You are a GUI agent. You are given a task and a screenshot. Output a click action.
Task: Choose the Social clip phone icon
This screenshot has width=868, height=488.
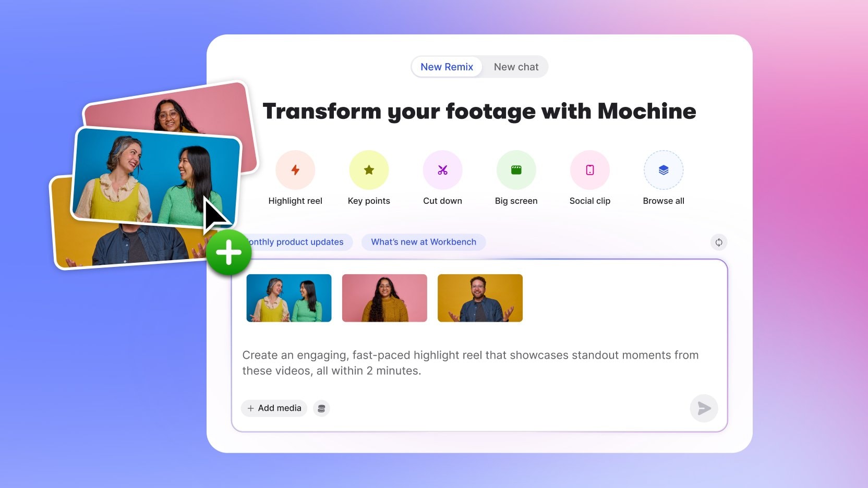click(590, 170)
